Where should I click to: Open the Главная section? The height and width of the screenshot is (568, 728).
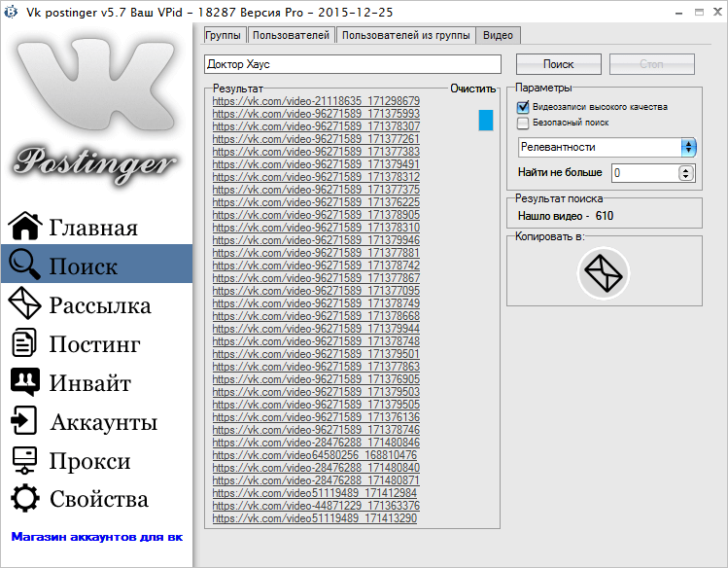pyautogui.click(x=96, y=226)
